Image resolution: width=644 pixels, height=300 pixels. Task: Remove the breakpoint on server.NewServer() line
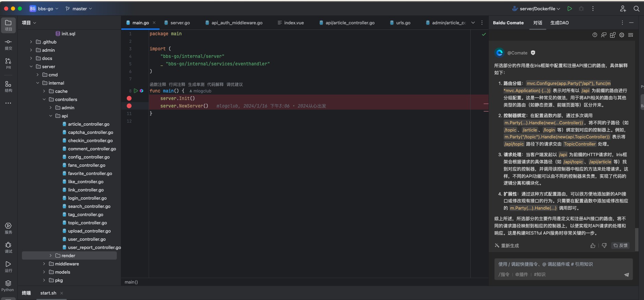pyautogui.click(x=129, y=106)
